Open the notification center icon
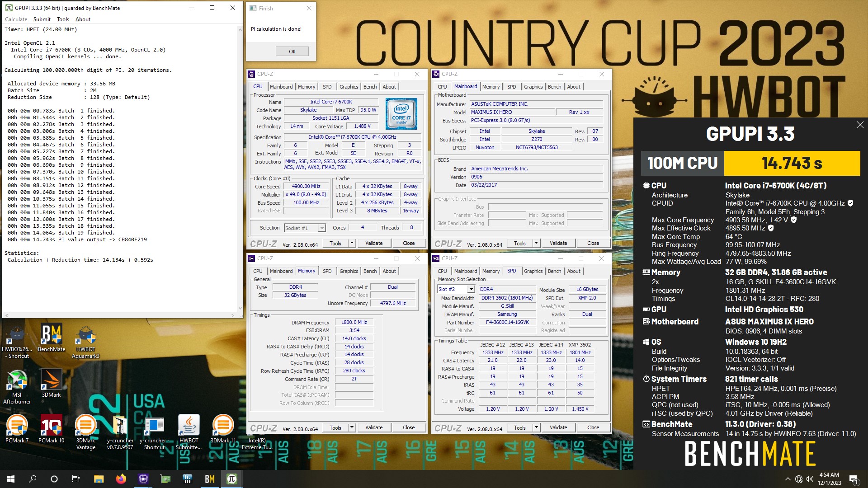The width and height of the screenshot is (868, 488). click(854, 479)
